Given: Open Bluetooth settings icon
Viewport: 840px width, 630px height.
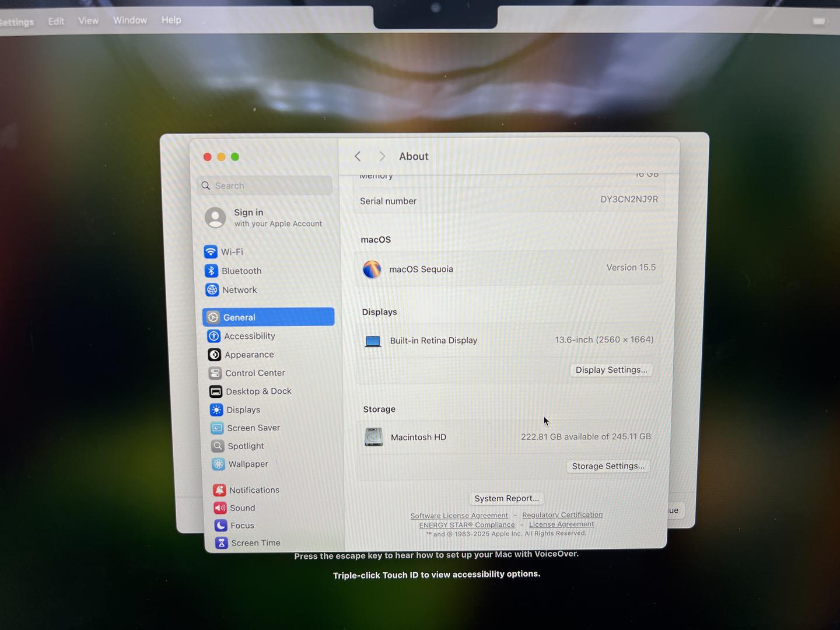Looking at the screenshot, I should 211,271.
